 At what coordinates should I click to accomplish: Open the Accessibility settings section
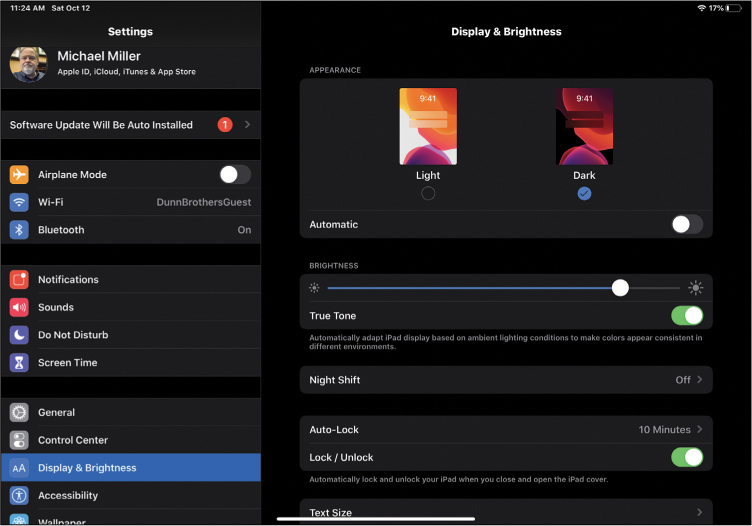[130, 496]
